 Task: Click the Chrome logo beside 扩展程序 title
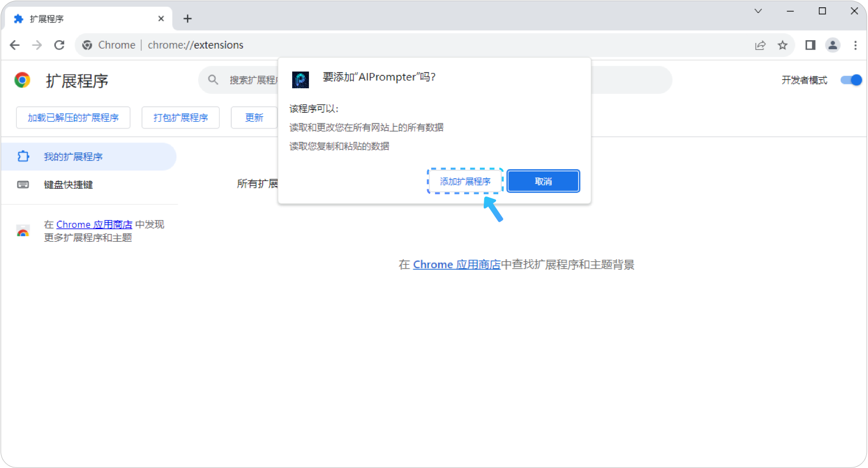22,80
